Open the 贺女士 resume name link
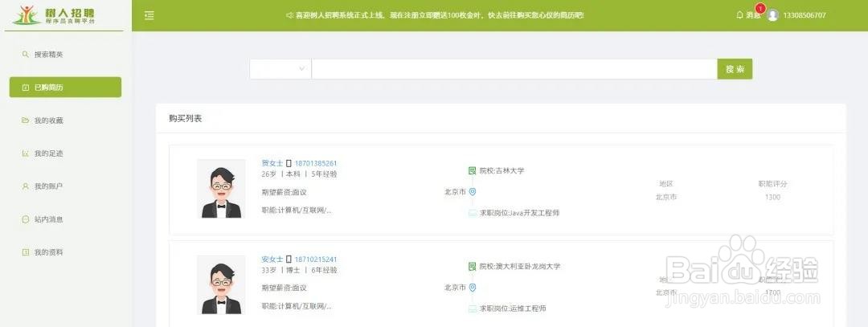This screenshot has width=868, height=327. coord(272,163)
